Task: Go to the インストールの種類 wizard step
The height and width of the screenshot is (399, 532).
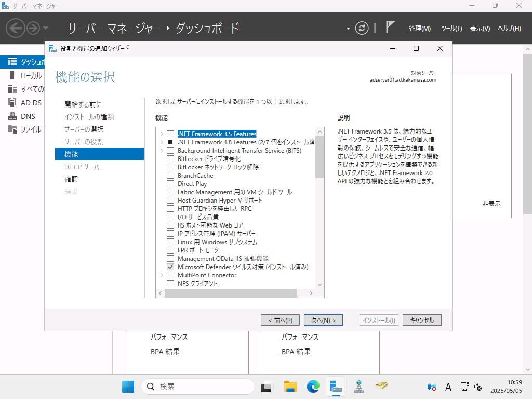Action: point(89,117)
